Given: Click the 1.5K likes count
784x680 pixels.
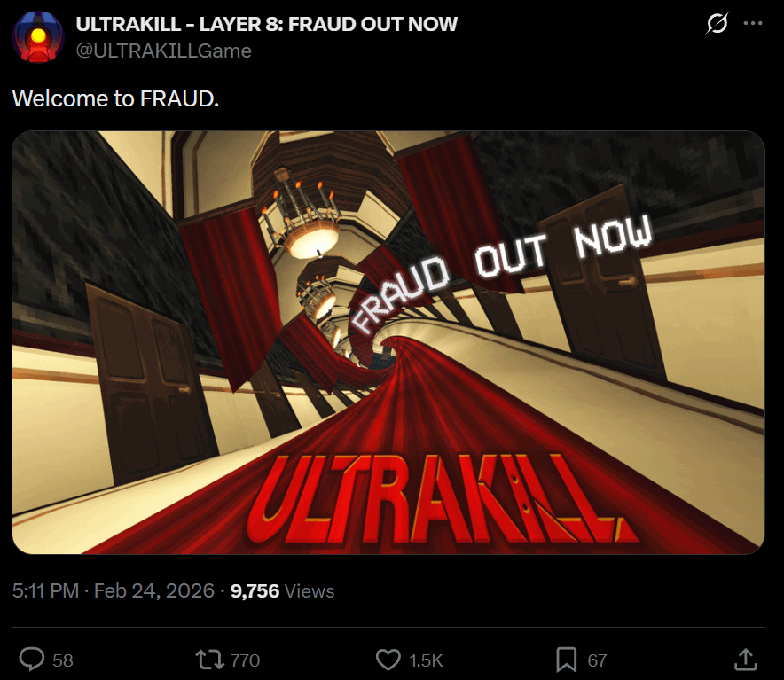Looking at the screenshot, I should [x=426, y=660].
